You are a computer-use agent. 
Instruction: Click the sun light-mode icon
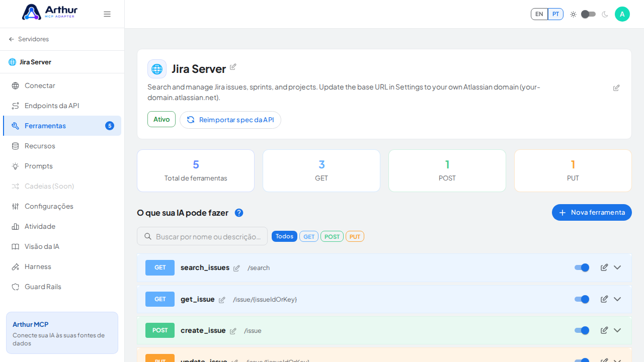coord(573,14)
